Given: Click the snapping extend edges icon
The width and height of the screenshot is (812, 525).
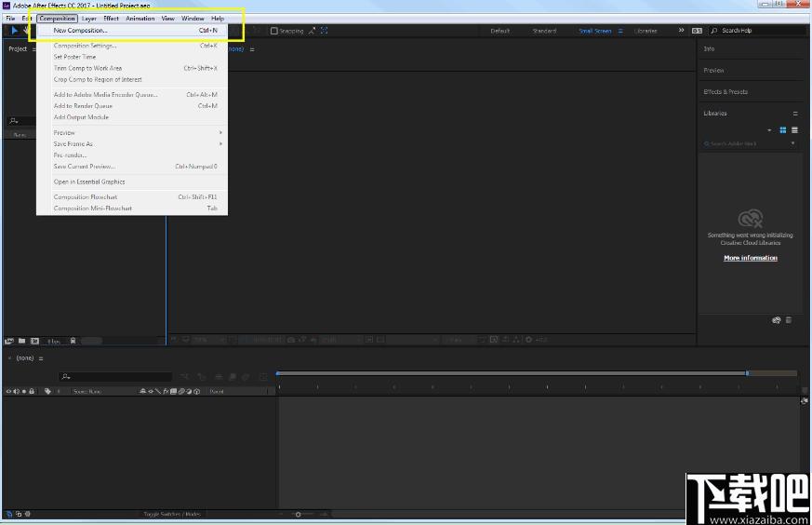Looking at the screenshot, I should 312,31.
